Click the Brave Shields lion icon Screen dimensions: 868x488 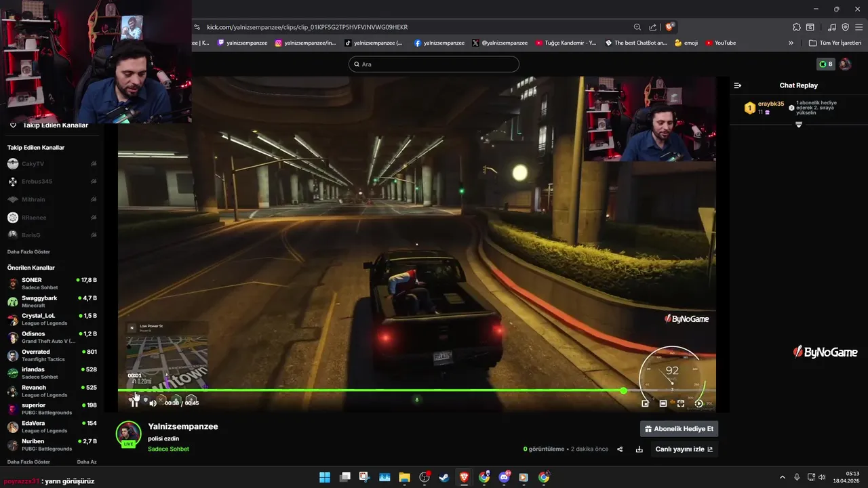tap(670, 27)
